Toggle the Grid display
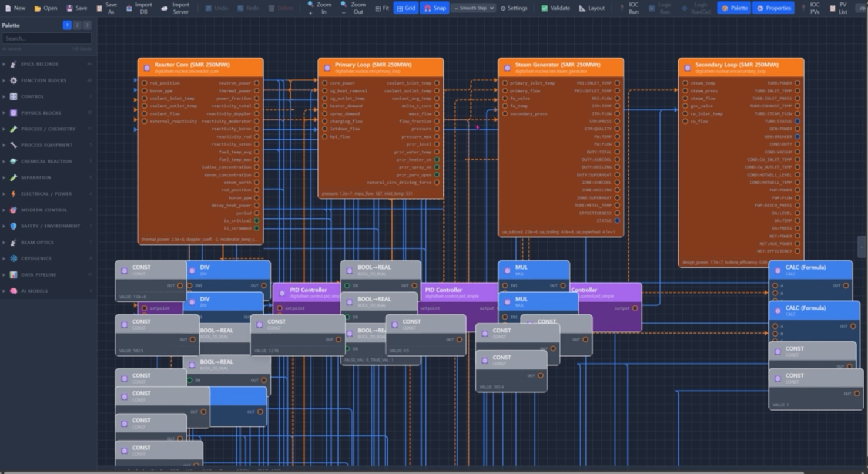The image size is (868, 474). click(x=406, y=8)
